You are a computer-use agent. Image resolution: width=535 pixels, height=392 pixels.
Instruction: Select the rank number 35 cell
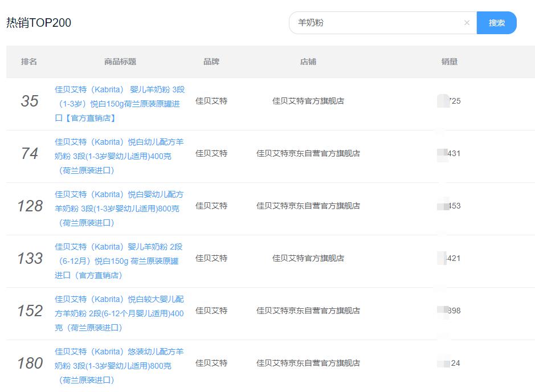[30, 101]
